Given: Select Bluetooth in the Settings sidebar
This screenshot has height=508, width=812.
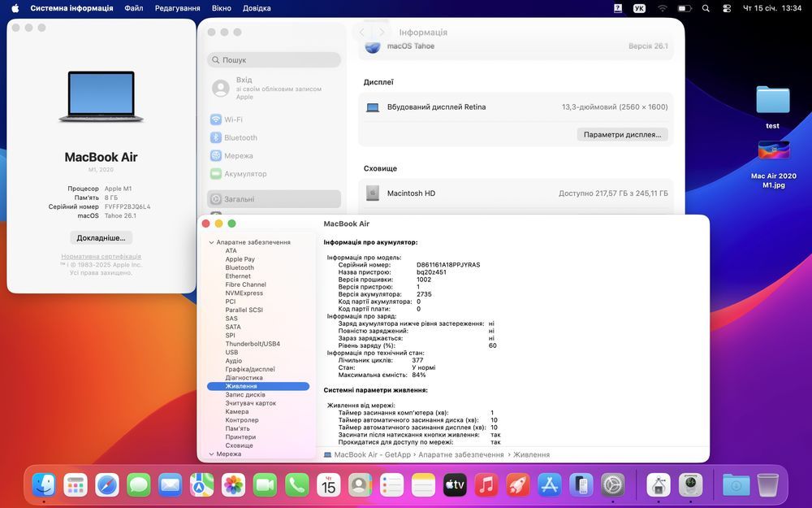Looking at the screenshot, I should click(x=274, y=138).
